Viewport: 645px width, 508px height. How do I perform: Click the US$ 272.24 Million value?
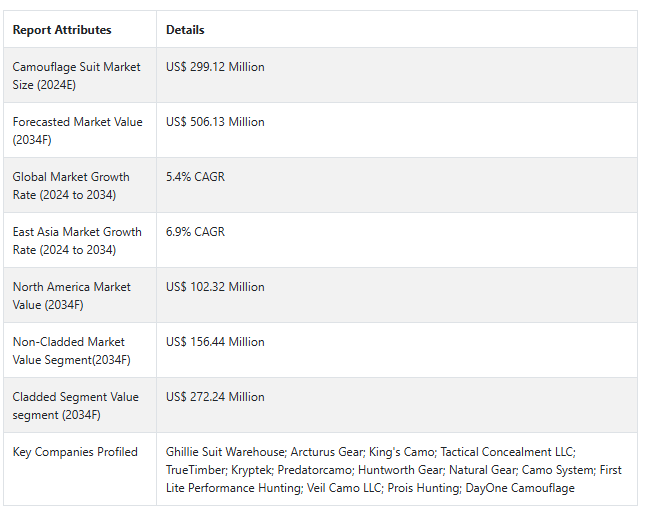point(215,397)
